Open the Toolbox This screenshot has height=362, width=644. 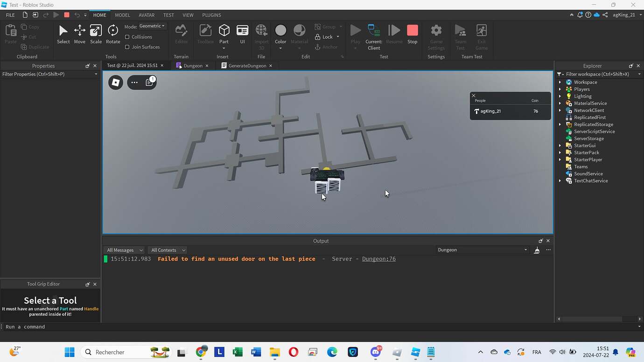tap(205, 34)
